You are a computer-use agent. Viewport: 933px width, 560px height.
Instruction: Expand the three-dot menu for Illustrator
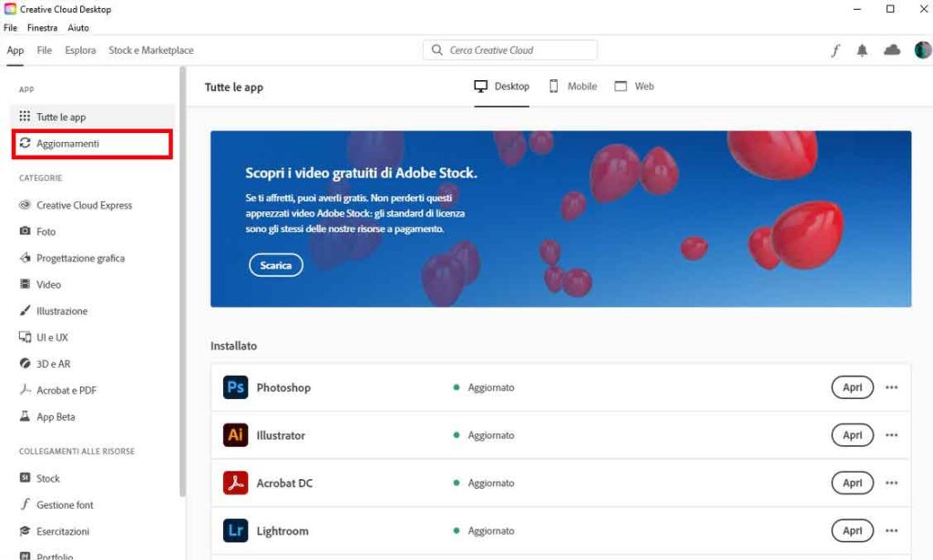point(890,435)
